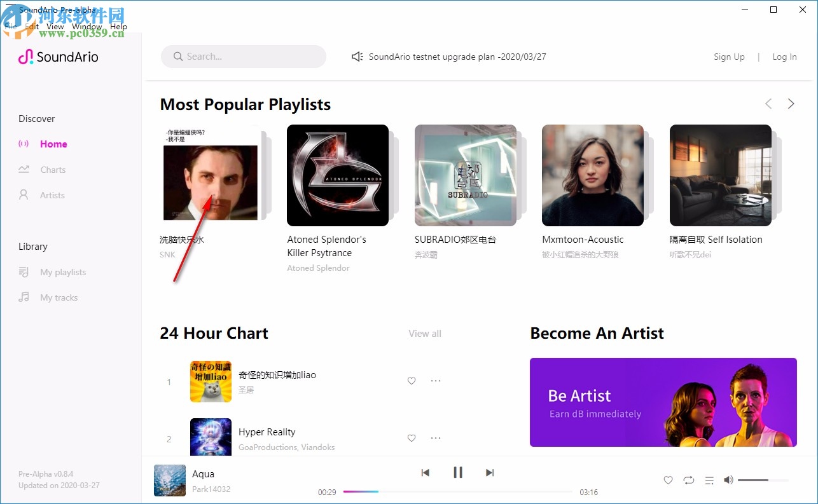Open the SUBRADIO郊区电台 playlist cover
818x504 pixels.
click(466, 175)
